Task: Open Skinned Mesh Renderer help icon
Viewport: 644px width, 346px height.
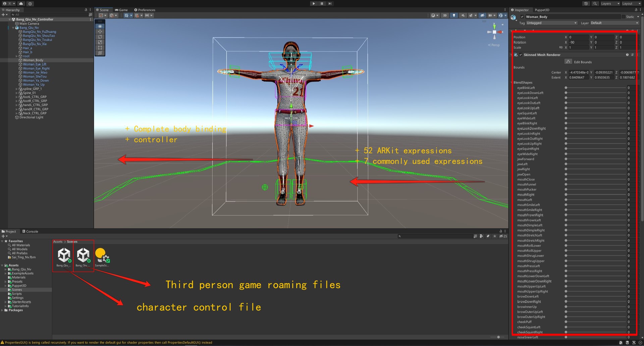Action: [x=627, y=55]
